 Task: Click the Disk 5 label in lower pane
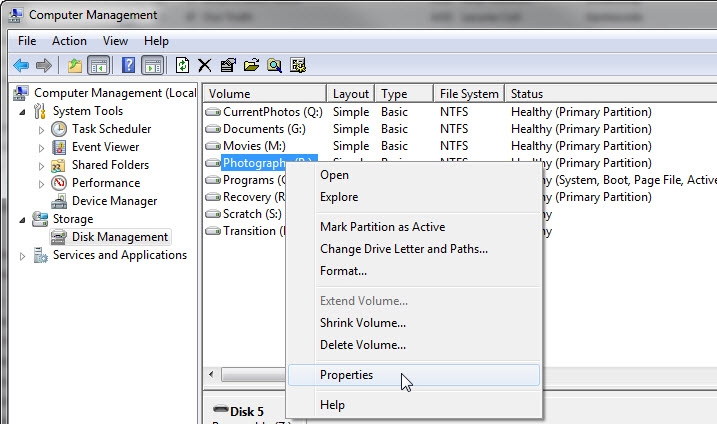tap(246, 412)
